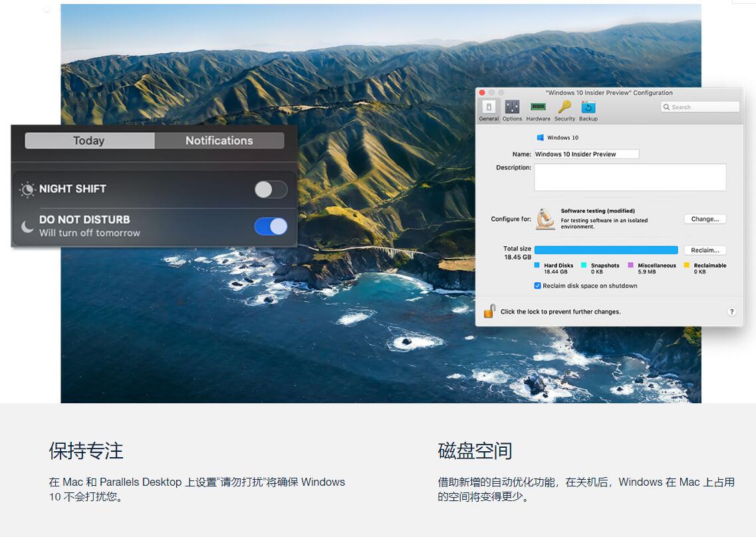Open the Backup toolbar icon

[588, 107]
